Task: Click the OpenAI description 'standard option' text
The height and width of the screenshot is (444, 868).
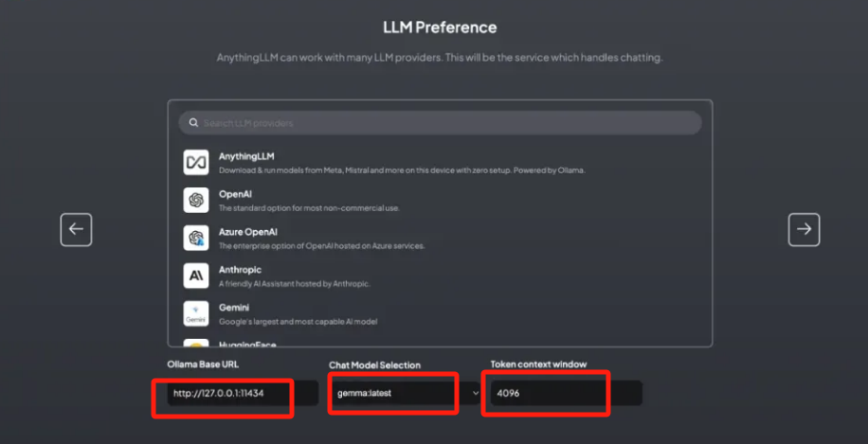Action: point(309,208)
